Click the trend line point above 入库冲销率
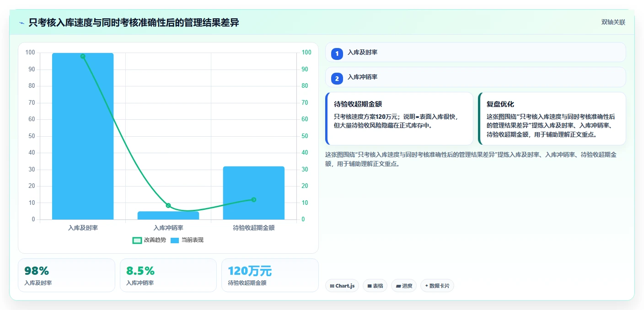The width and height of the screenshot is (644, 310). 168,205
